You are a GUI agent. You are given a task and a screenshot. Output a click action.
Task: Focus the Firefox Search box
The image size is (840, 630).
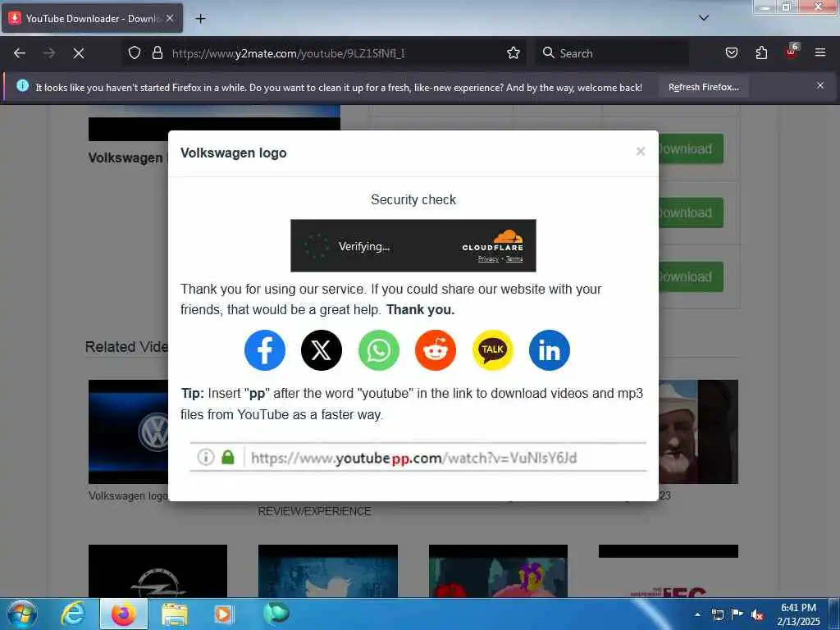coord(612,53)
